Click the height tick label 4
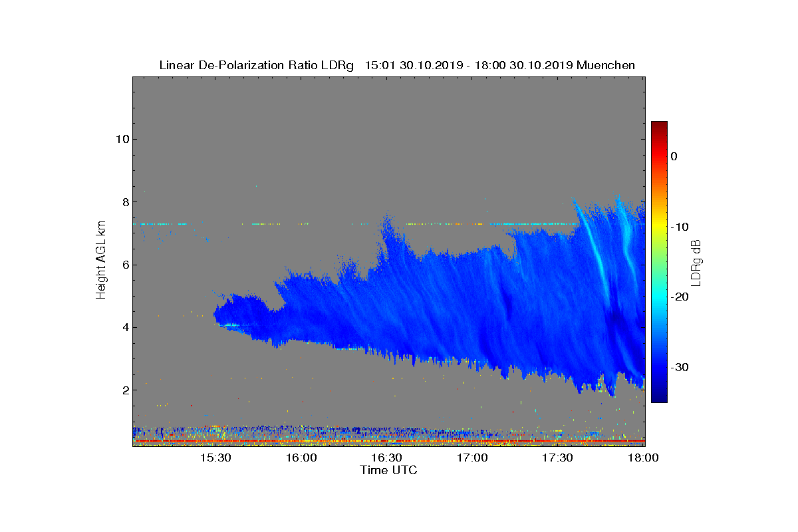This screenshot has width=798, height=532. point(124,327)
